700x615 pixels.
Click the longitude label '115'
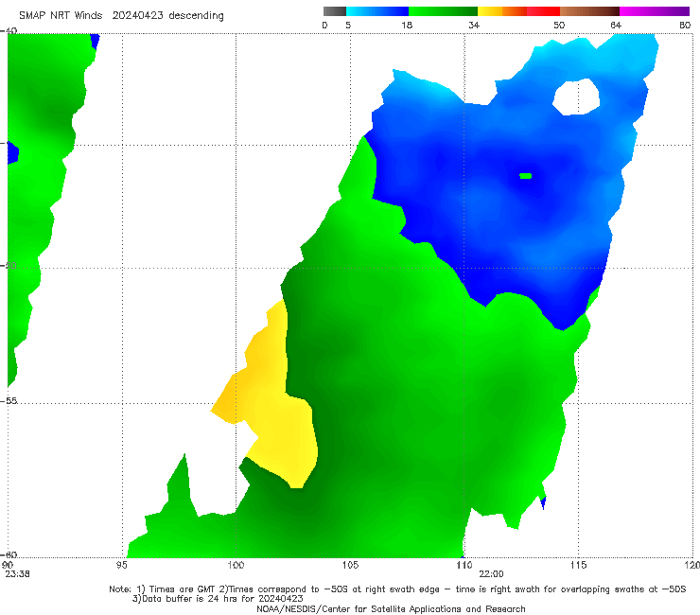pyautogui.click(x=579, y=565)
